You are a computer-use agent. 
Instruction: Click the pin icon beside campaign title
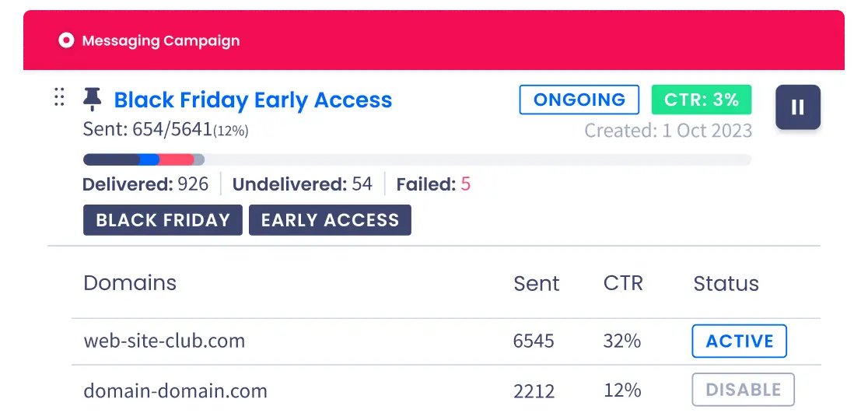(x=93, y=100)
